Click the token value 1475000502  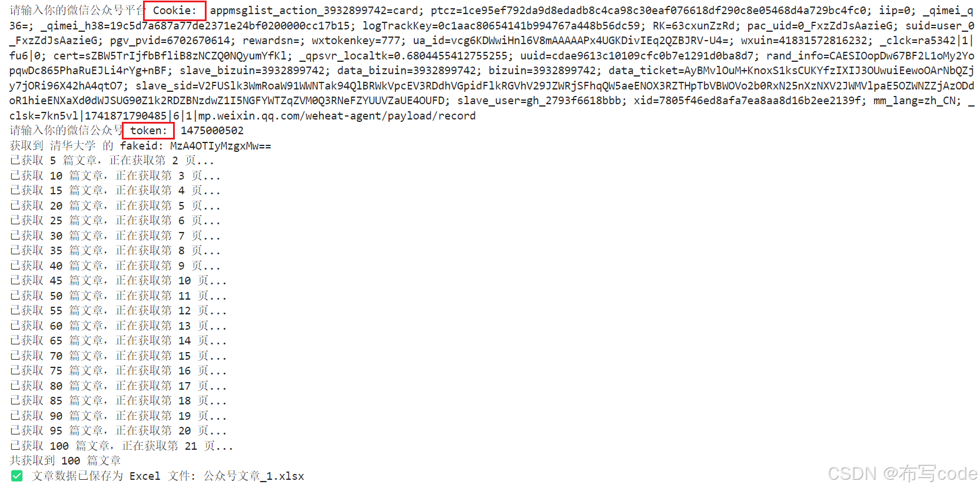pos(212,130)
